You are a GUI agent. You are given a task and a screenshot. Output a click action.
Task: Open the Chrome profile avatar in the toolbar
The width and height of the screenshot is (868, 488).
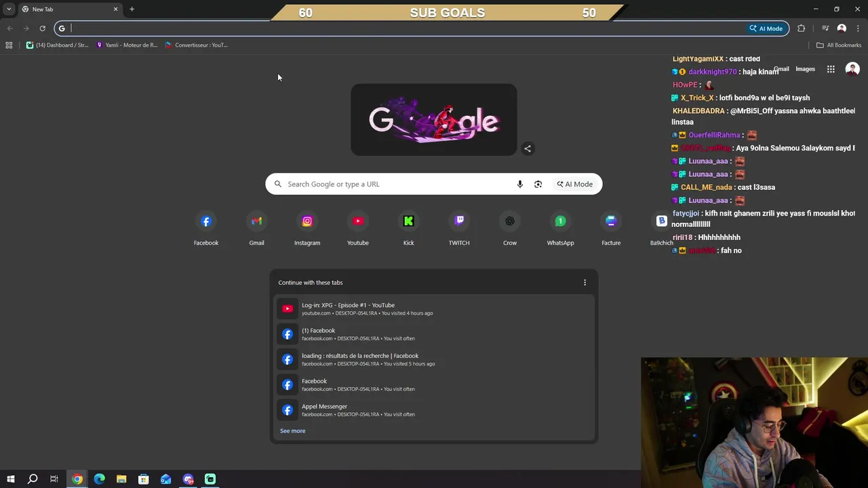click(842, 28)
